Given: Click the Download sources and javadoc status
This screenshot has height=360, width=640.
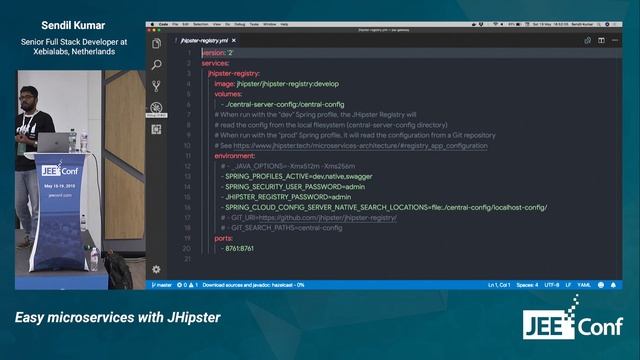Looking at the screenshot, I should [x=253, y=285].
